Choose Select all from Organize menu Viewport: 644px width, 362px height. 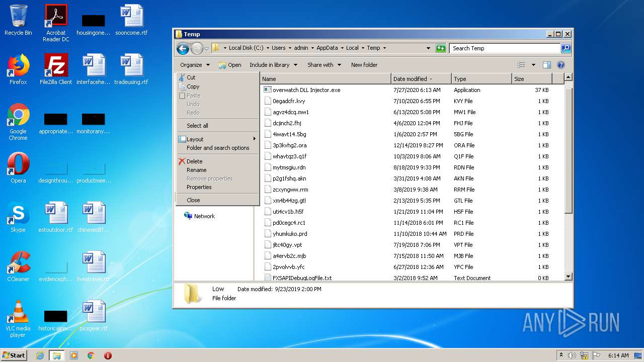tap(217, 126)
